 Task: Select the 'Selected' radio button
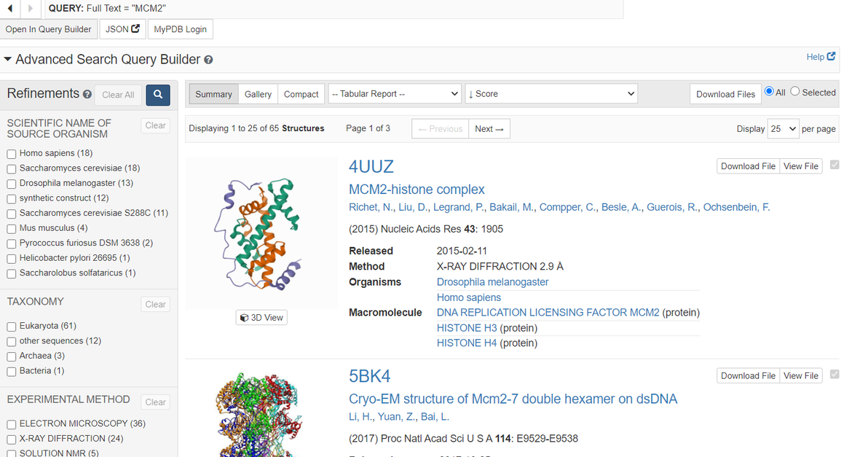click(x=795, y=92)
